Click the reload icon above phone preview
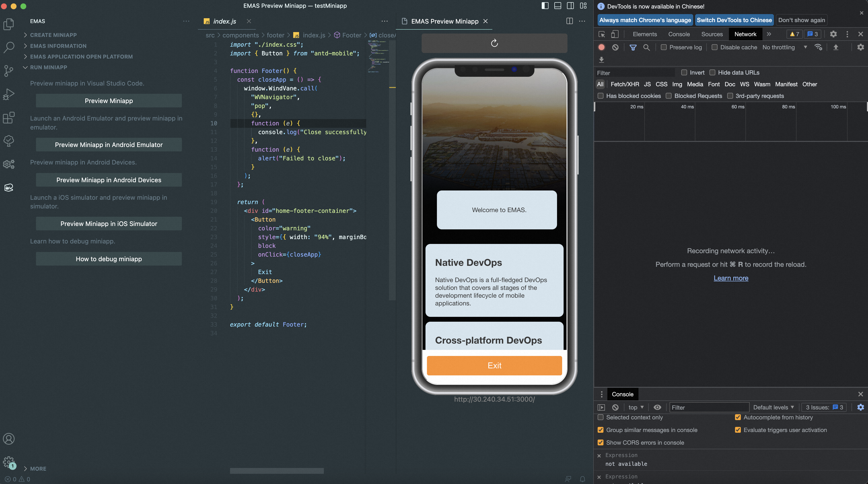 click(x=494, y=43)
